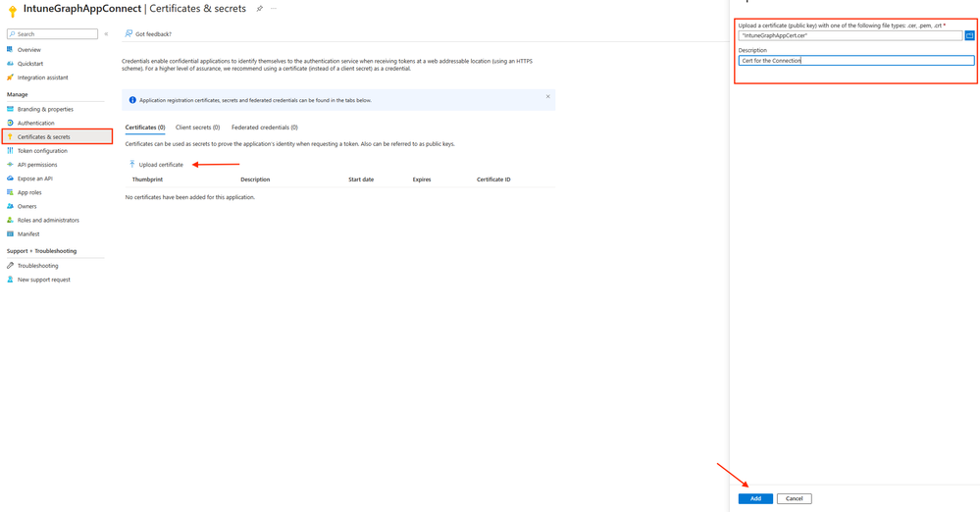The image size is (980, 512).
Task: Click the Description column header
Action: (x=255, y=179)
